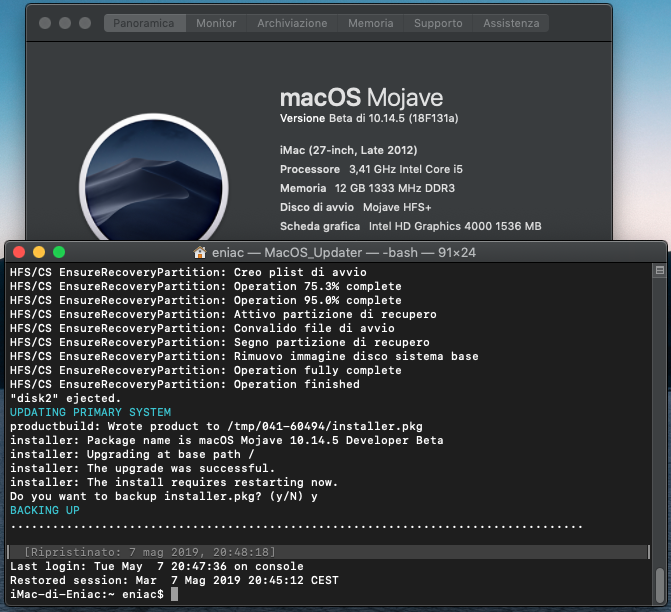Click the 'Operation fully complete' line
This screenshot has height=612, width=671.
[206, 370]
